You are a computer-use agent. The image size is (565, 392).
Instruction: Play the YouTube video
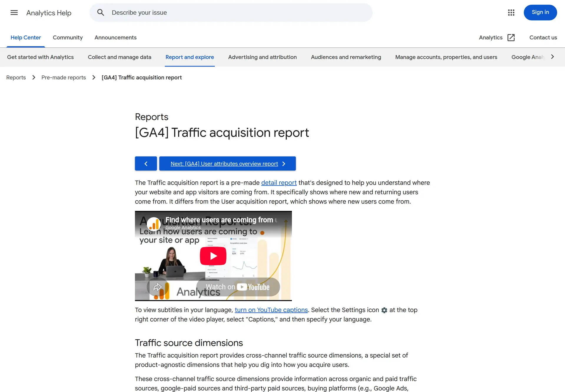pos(213,256)
